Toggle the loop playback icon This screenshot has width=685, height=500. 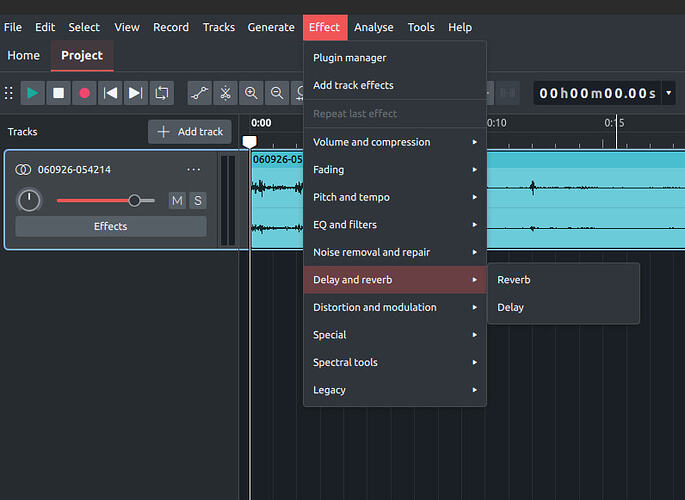click(x=162, y=93)
